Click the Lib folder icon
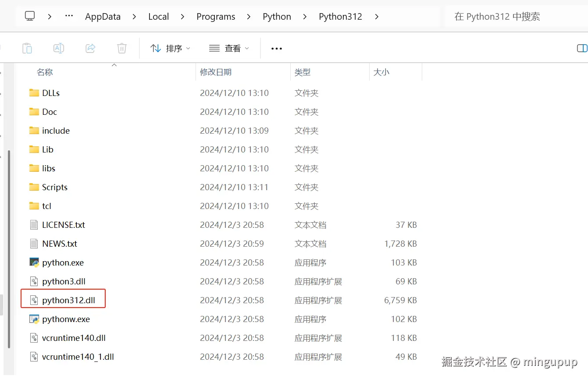The image size is (588, 379). (34, 149)
